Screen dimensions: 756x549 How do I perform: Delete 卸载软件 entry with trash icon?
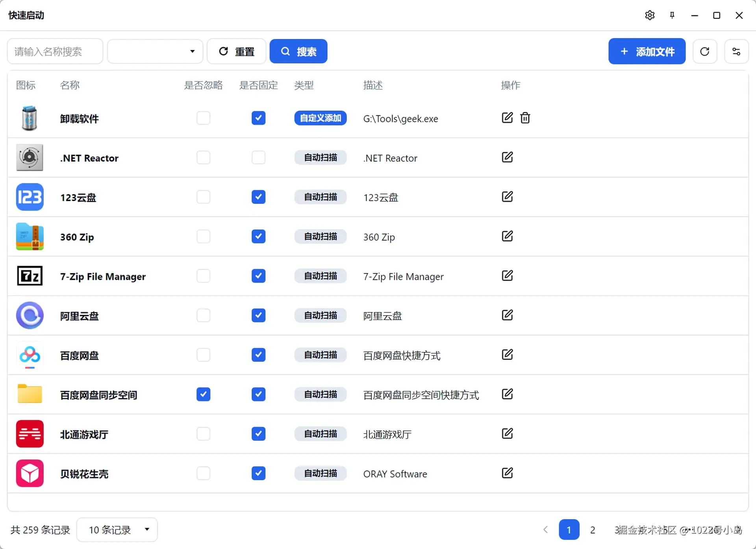tap(525, 118)
